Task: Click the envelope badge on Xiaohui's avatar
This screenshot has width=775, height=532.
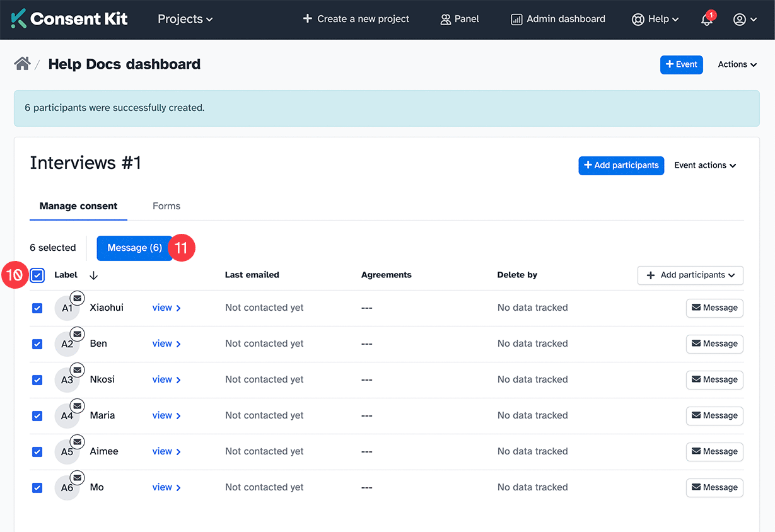Action: [x=77, y=298]
